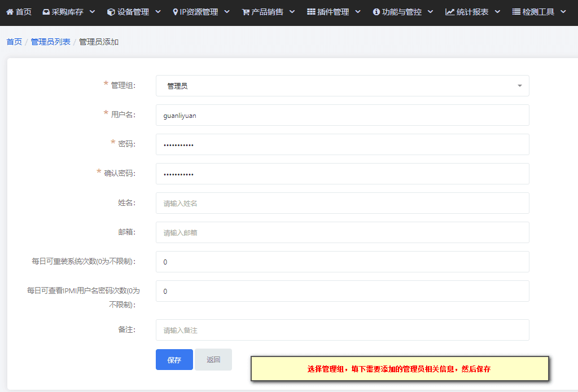Click the 产品销售 shopping cart icon
The image size is (578, 392).
[246, 12]
